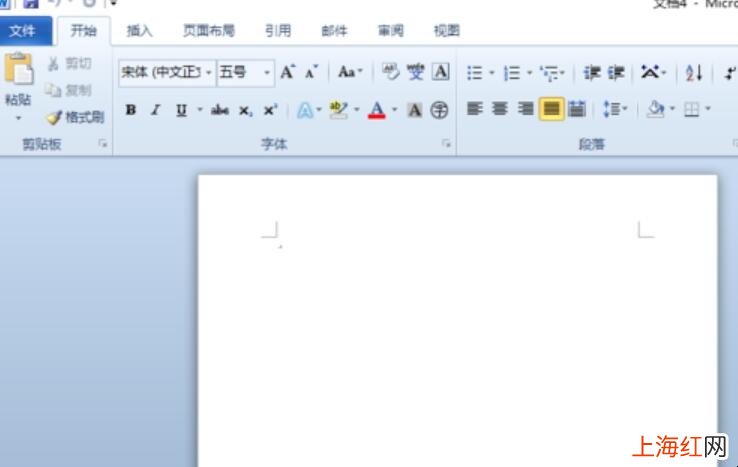
Task: Open the Review (审阅) tab
Action: (391, 31)
